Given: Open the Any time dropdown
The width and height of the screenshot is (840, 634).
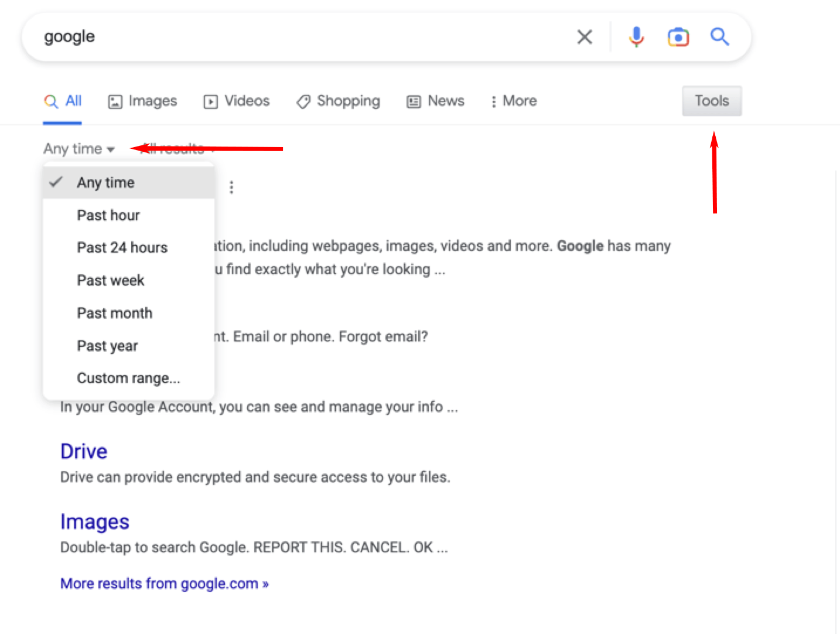Looking at the screenshot, I should 79,148.
